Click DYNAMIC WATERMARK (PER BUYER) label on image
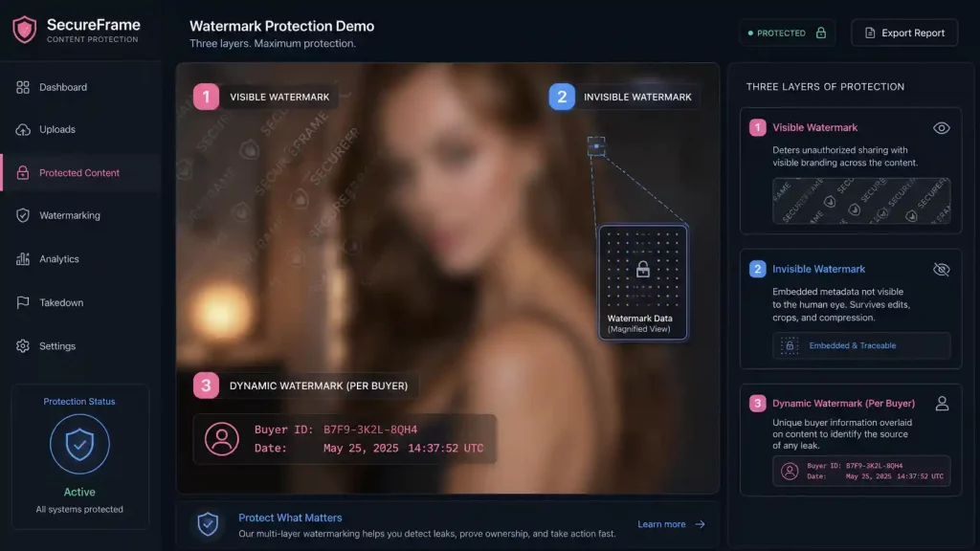Viewport: 980px width, 551px height. pyautogui.click(x=319, y=386)
